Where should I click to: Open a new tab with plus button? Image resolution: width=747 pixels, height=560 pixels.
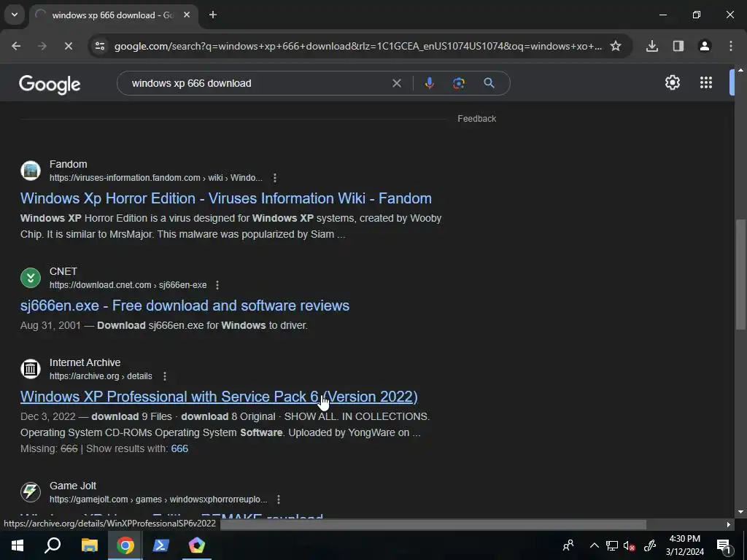213,15
